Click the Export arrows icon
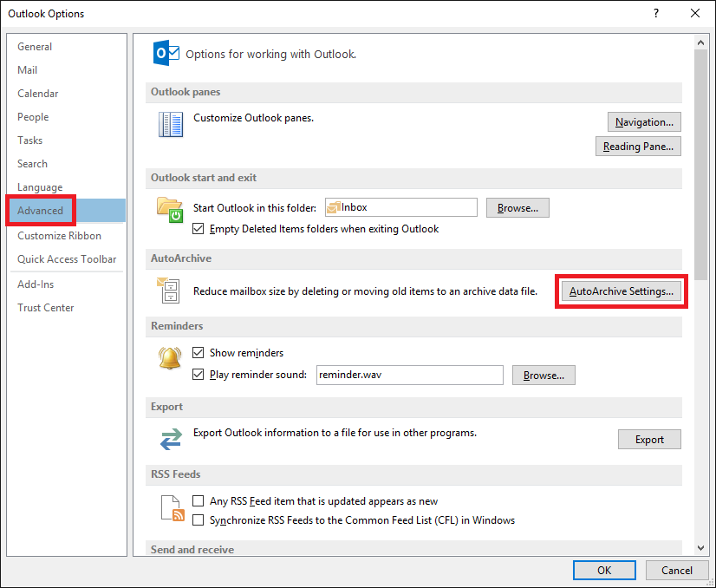Screen dimensions: 716x588 (171, 439)
